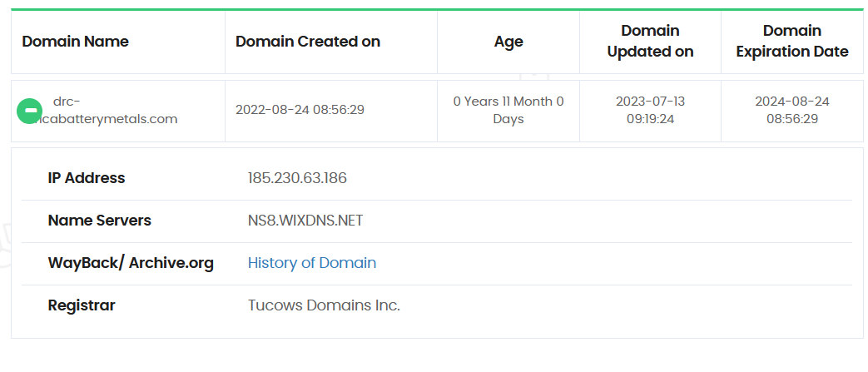Open the History of Domain link
The height and width of the screenshot is (372, 868).
(311, 263)
